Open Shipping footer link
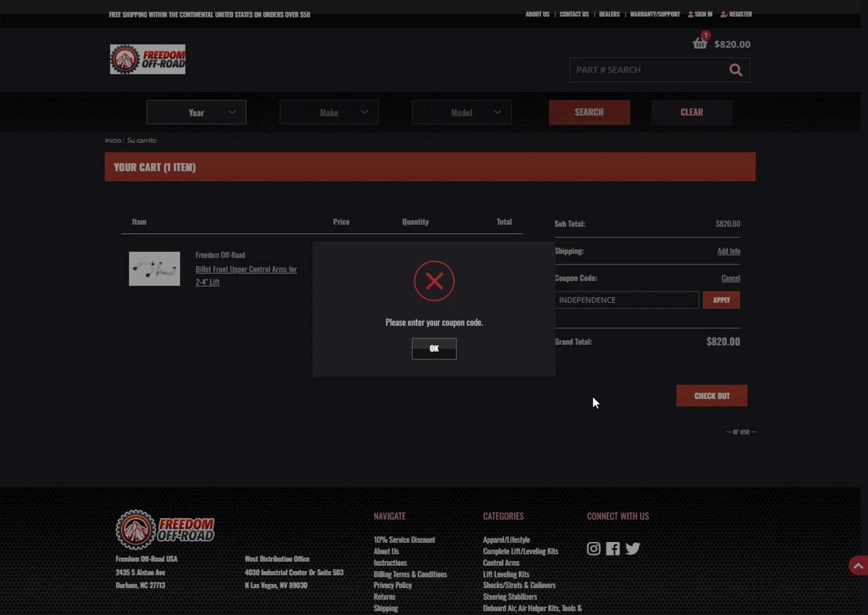 (x=385, y=608)
